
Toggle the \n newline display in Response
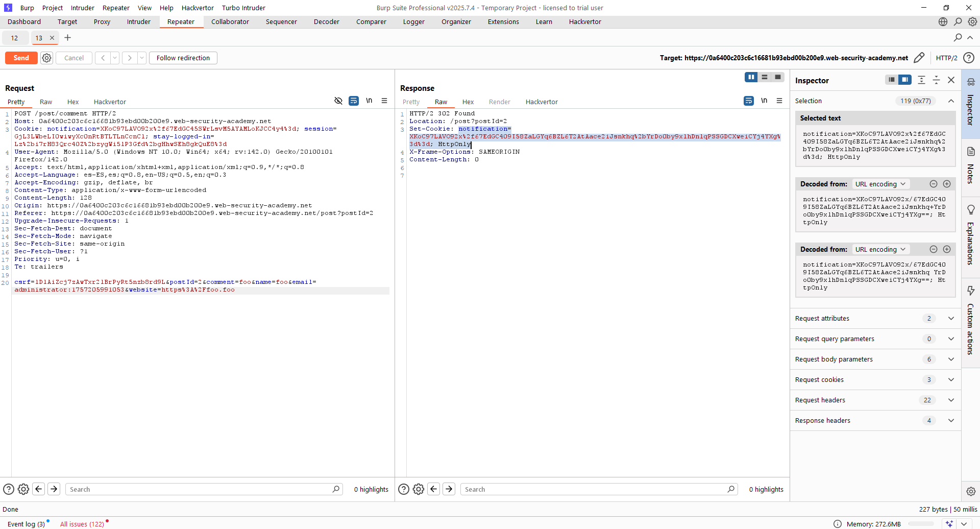click(x=764, y=101)
